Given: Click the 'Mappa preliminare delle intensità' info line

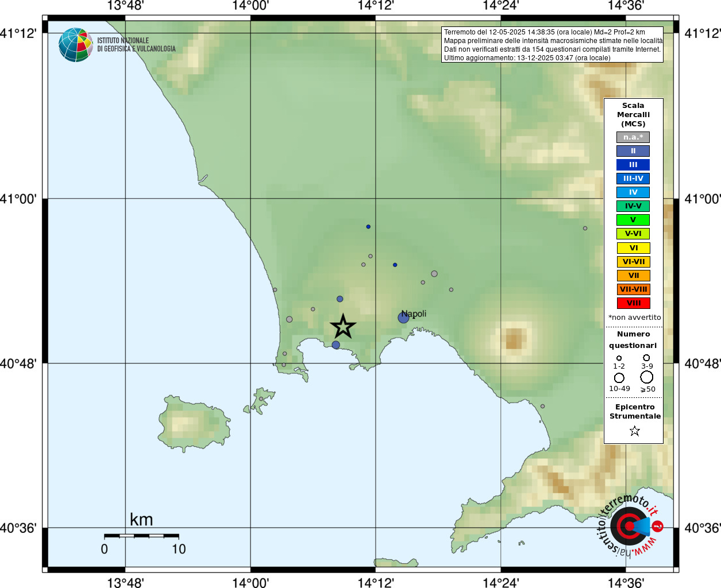Looking at the screenshot, I should pos(553,41).
